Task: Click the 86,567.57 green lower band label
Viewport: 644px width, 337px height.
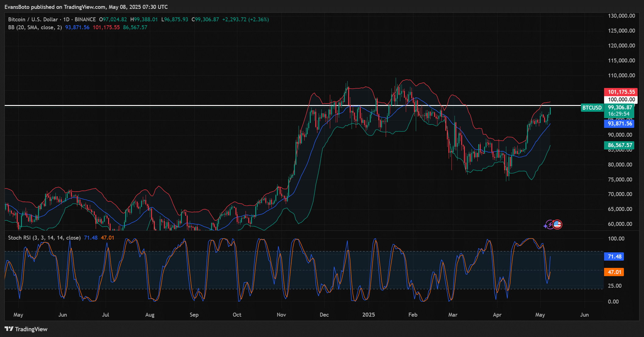Action: (619, 145)
